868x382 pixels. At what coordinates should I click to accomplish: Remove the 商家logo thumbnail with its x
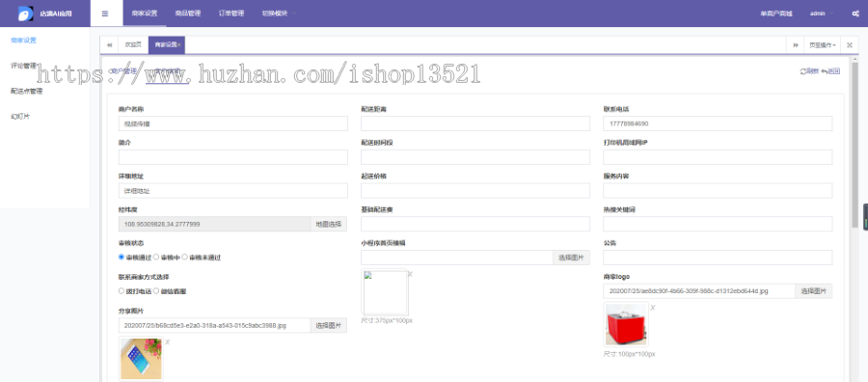pyautogui.click(x=653, y=308)
